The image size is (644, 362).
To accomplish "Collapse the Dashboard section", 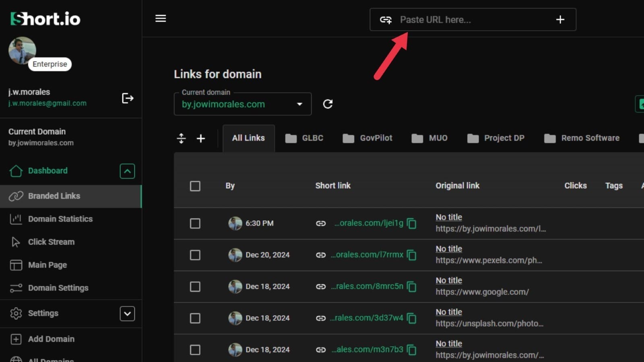I will 127,171.
